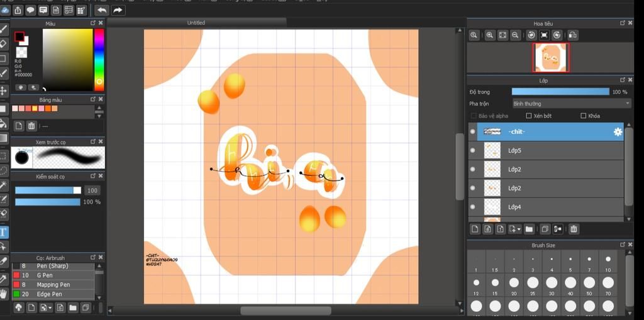Toggle visibility of Lớp4 layer

472,207
